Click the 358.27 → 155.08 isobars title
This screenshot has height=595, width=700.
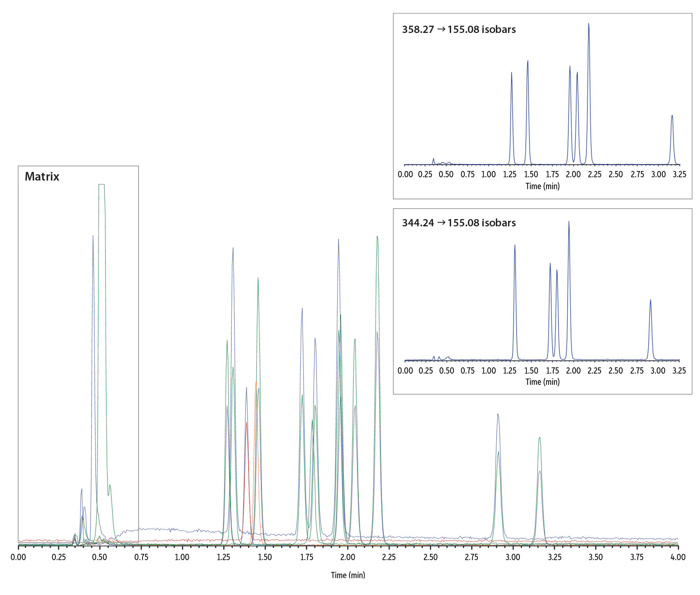tap(458, 29)
